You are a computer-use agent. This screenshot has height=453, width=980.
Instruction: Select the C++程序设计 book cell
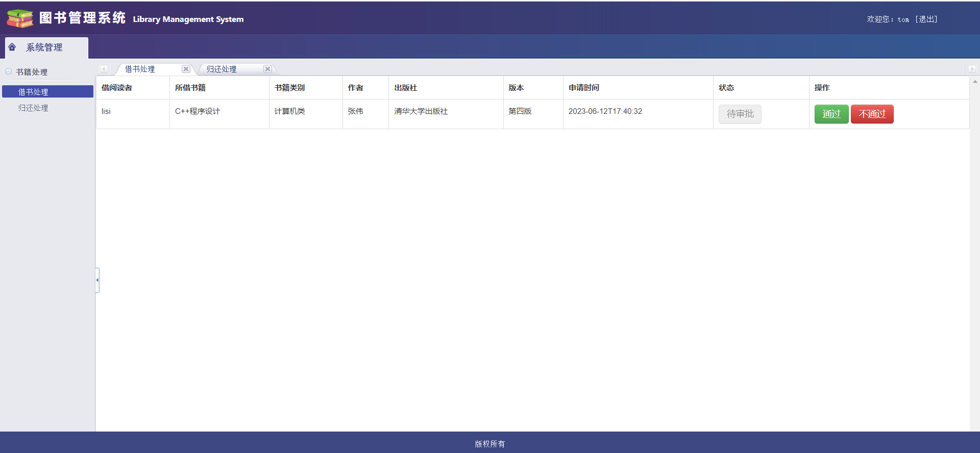pos(198,111)
